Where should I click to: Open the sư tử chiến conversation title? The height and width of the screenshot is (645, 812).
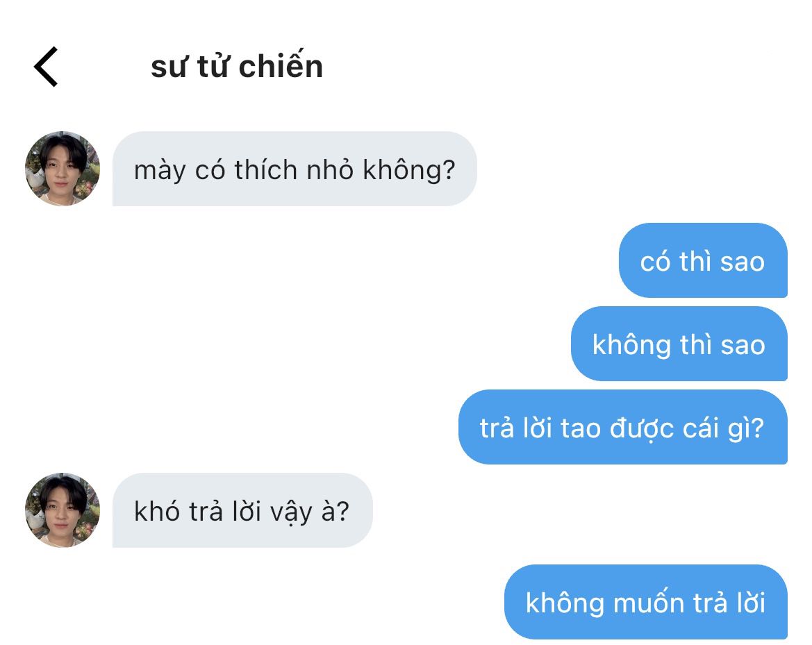(237, 66)
